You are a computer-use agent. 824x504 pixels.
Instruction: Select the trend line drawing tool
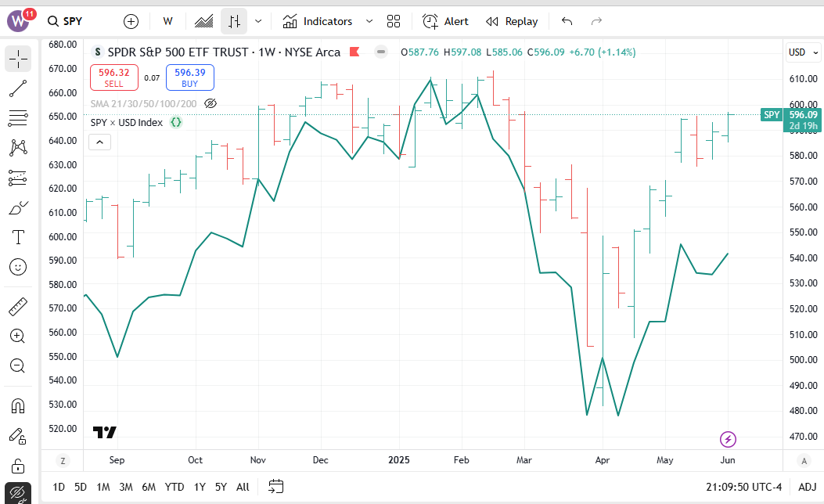point(18,88)
